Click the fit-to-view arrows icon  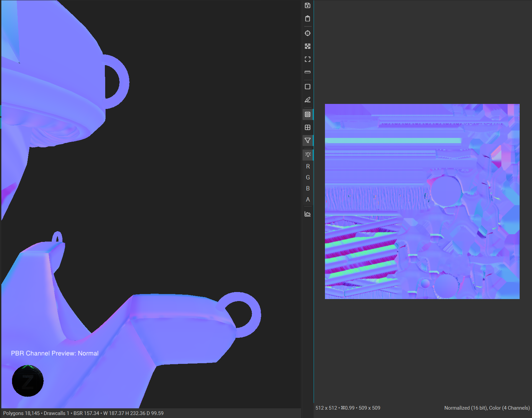(308, 46)
